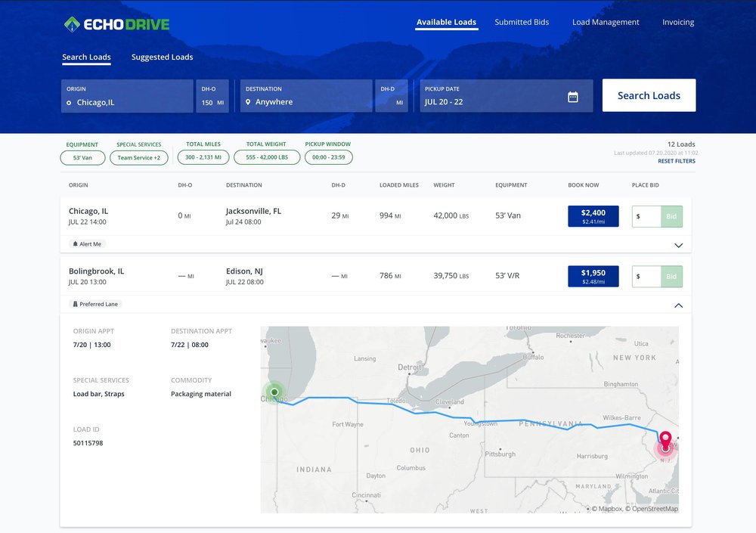Click Edison, NJ destination text
Viewport: 756px width, 533px height.
[244, 271]
